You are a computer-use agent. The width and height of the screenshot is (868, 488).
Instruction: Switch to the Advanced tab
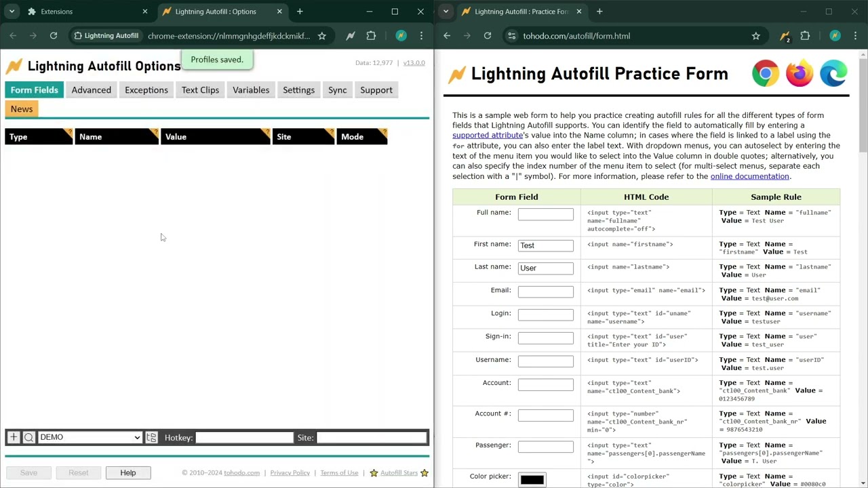pos(92,90)
